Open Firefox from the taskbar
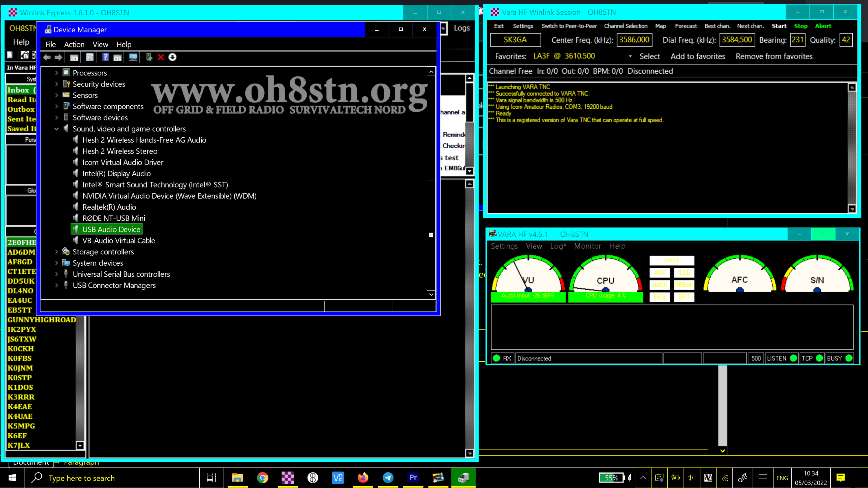 point(363,478)
